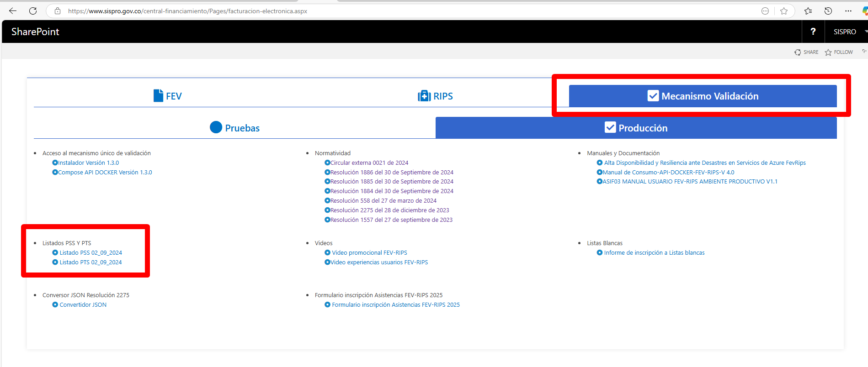Click the browser address bar URL

pyautogui.click(x=187, y=11)
